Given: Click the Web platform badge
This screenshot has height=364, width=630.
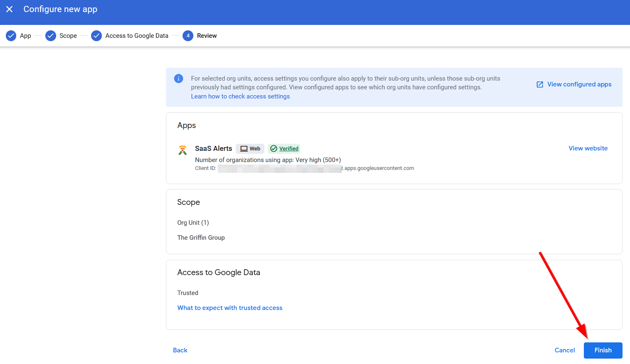Looking at the screenshot, I should pyautogui.click(x=250, y=149).
